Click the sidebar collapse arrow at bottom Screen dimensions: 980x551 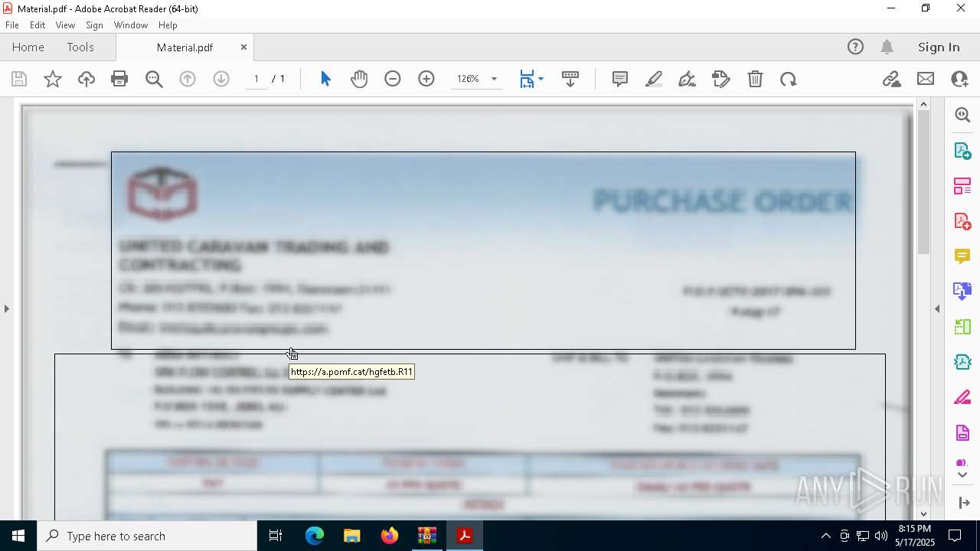(964, 503)
